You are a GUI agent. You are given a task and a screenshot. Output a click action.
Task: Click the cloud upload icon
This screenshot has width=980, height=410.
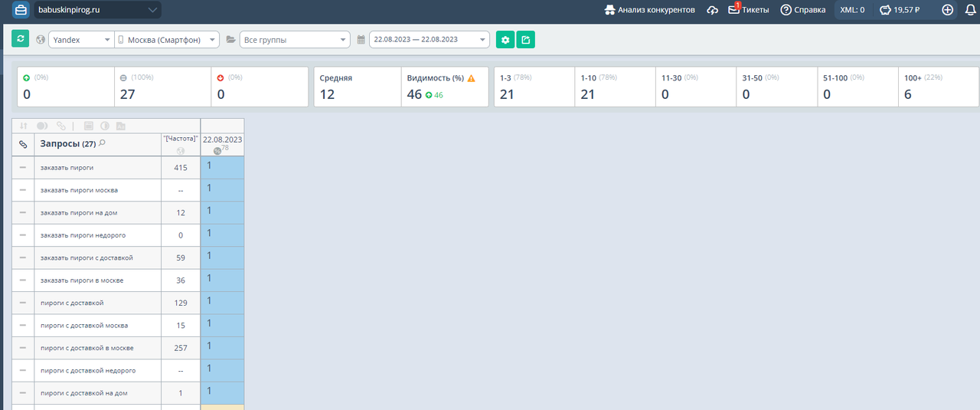click(x=713, y=10)
